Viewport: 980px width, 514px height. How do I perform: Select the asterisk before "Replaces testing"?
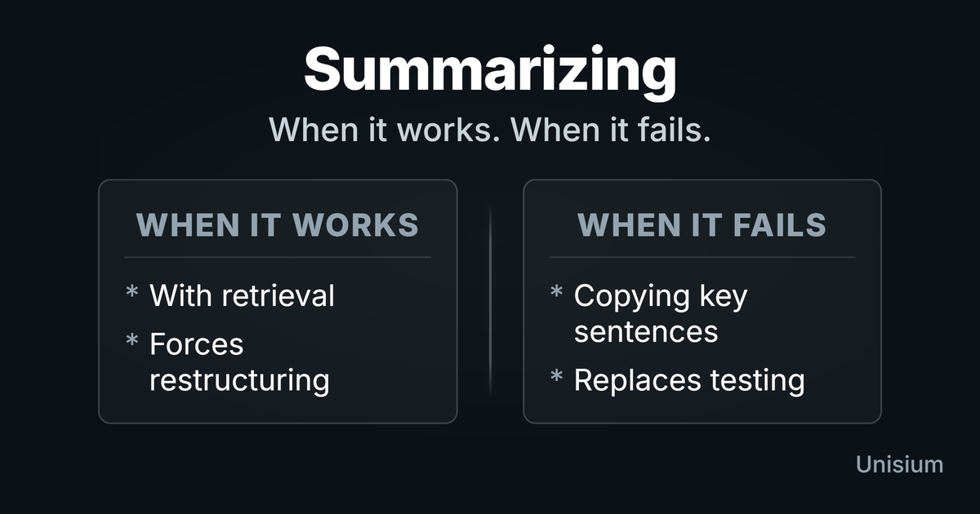tap(556, 378)
